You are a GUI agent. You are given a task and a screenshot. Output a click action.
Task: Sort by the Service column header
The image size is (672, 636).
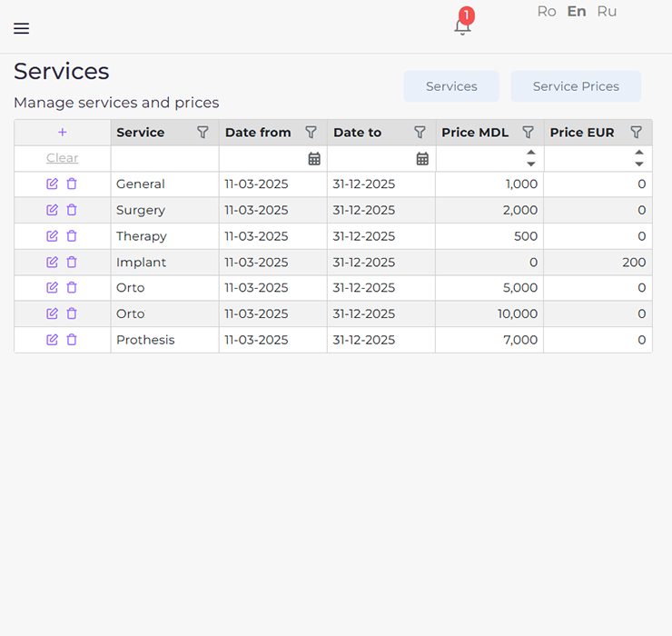140,133
